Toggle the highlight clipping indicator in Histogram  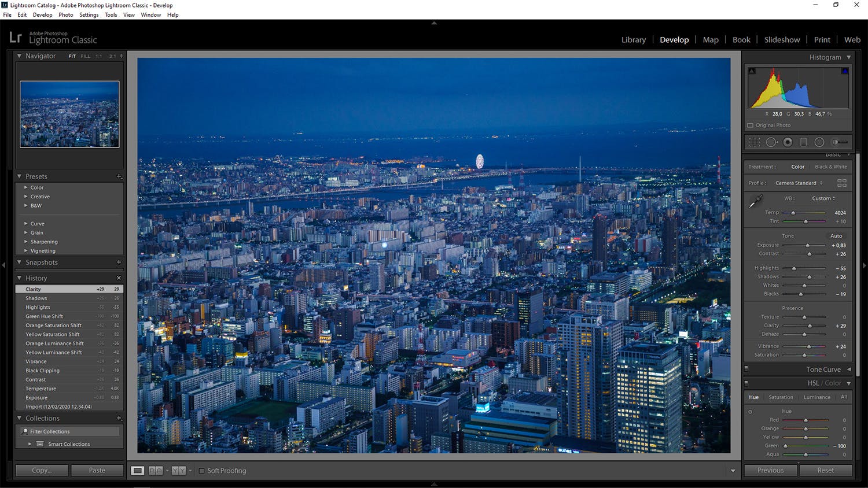click(x=844, y=70)
